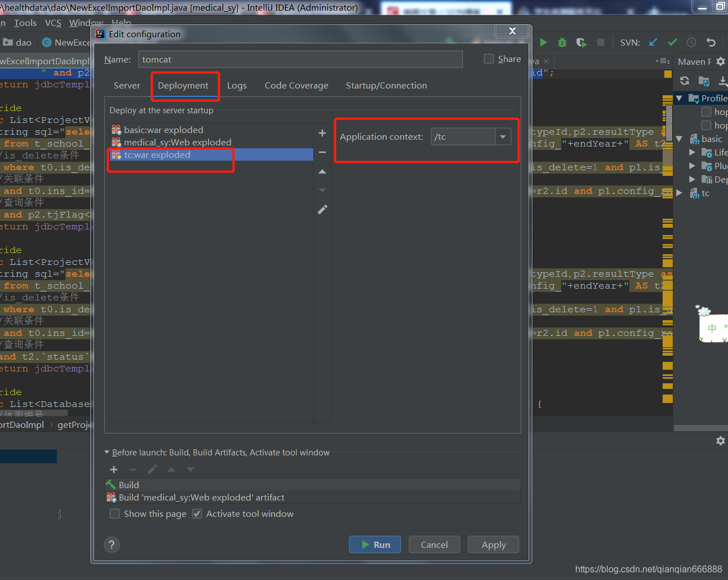
Task: Focus the Name field containing tomcat
Action: pos(300,59)
